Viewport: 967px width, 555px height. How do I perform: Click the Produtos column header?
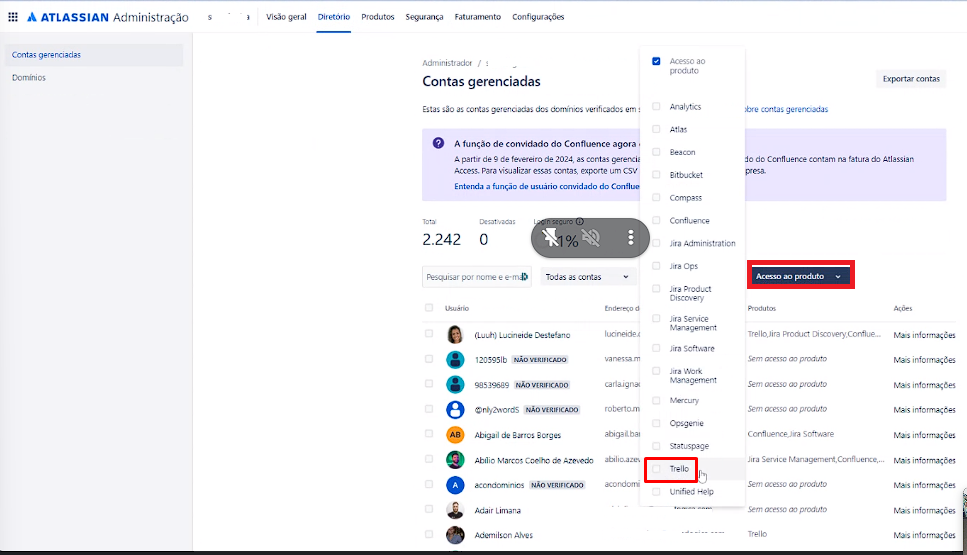[x=762, y=308]
